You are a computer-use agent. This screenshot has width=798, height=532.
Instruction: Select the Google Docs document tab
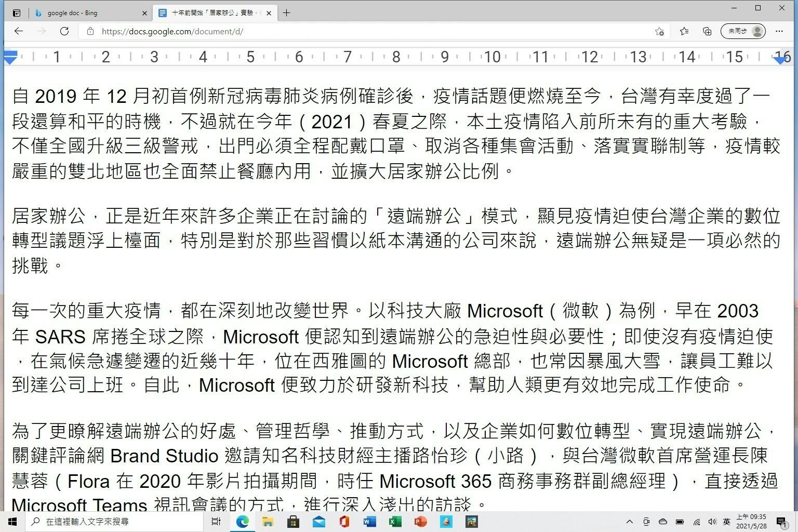pos(216,13)
